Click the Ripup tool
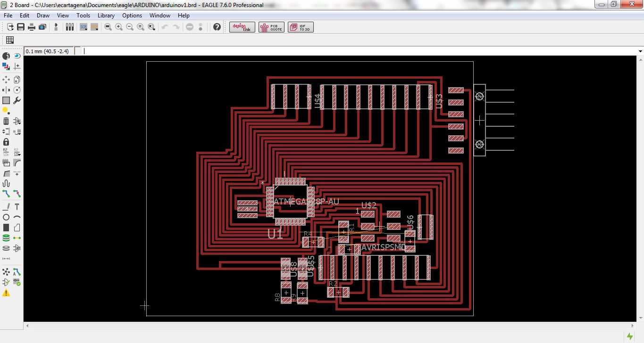 coord(17,193)
